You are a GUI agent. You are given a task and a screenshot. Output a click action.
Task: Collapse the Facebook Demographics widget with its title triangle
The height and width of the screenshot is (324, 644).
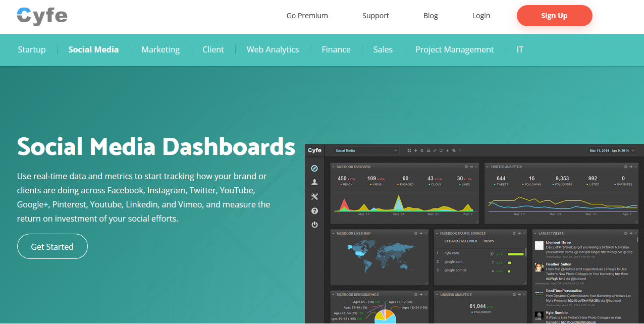click(333, 294)
